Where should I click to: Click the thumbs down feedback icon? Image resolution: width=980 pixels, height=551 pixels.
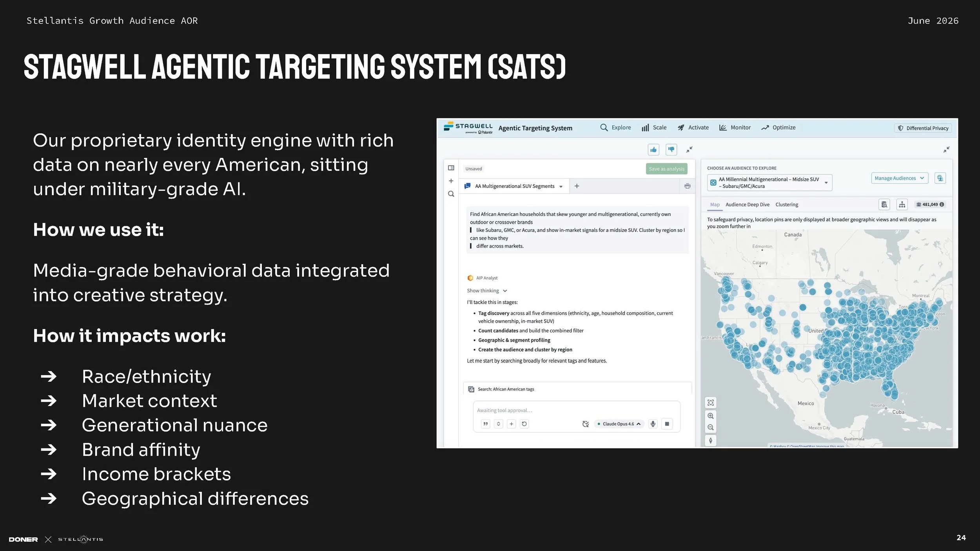[x=671, y=150]
